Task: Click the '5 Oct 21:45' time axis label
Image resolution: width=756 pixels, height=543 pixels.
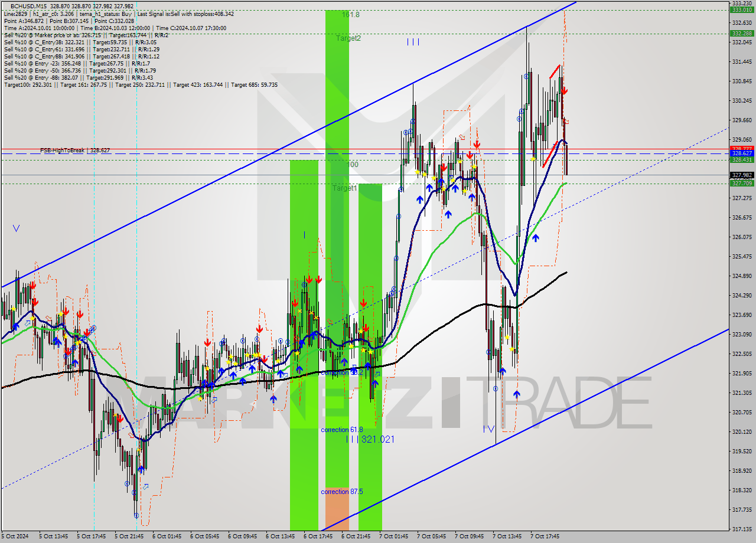Action: [x=129, y=537]
